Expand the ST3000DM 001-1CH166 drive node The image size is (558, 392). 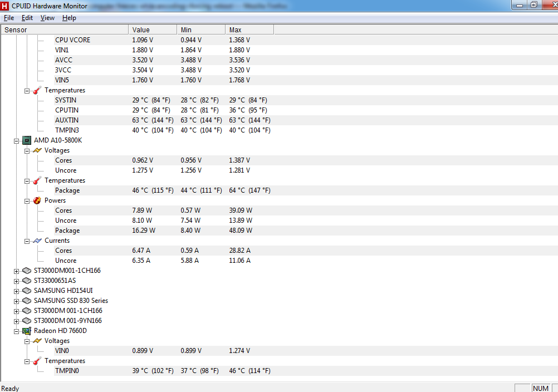(x=16, y=311)
